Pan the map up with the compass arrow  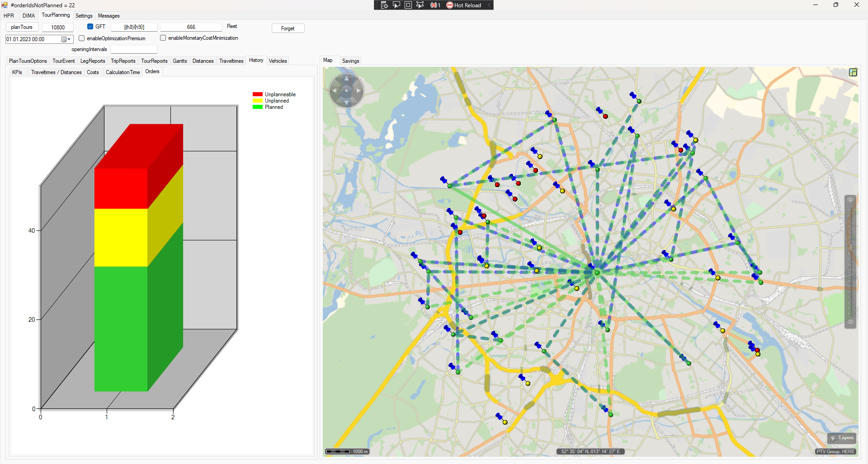tap(346, 79)
